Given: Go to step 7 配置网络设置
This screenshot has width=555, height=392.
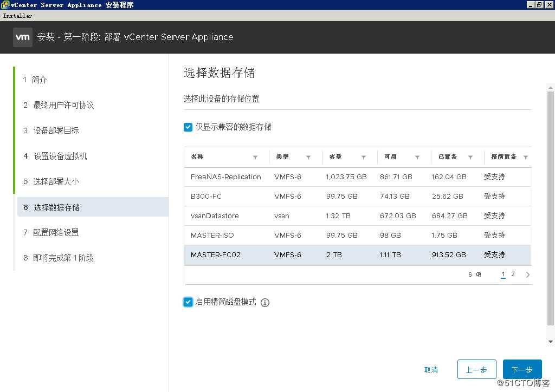Looking at the screenshot, I should (x=51, y=232).
